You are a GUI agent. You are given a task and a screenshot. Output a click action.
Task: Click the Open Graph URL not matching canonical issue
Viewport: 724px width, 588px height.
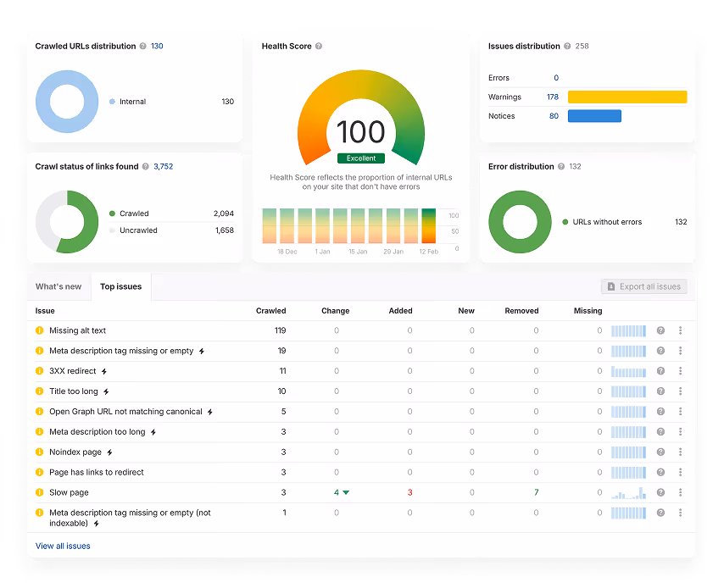tap(125, 412)
